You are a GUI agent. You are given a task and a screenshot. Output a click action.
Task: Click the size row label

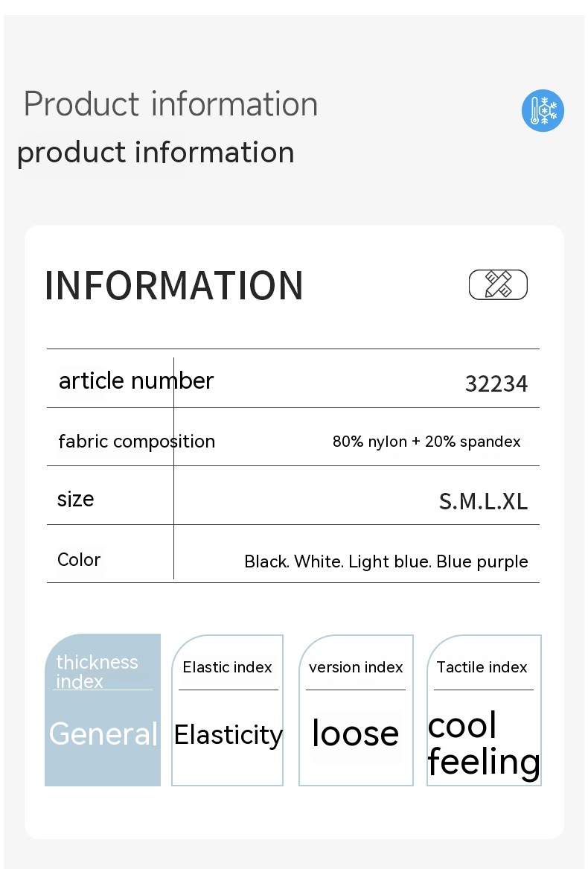pyautogui.click(x=76, y=498)
